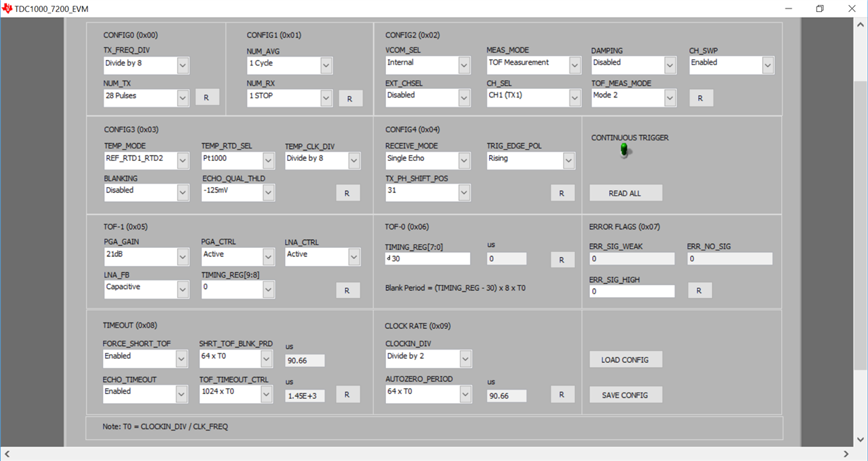Expand the CH_SWP Enabled dropdown

pyautogui.click(x=732, y=64)
